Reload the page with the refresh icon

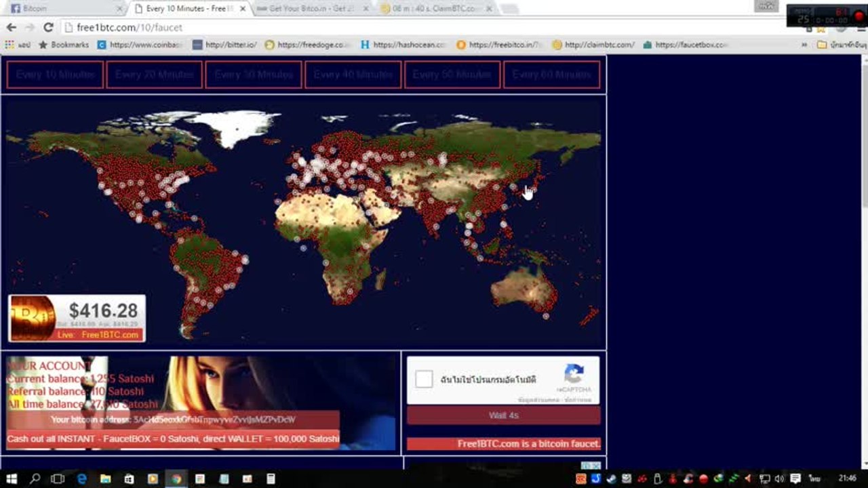pos(48,28)
